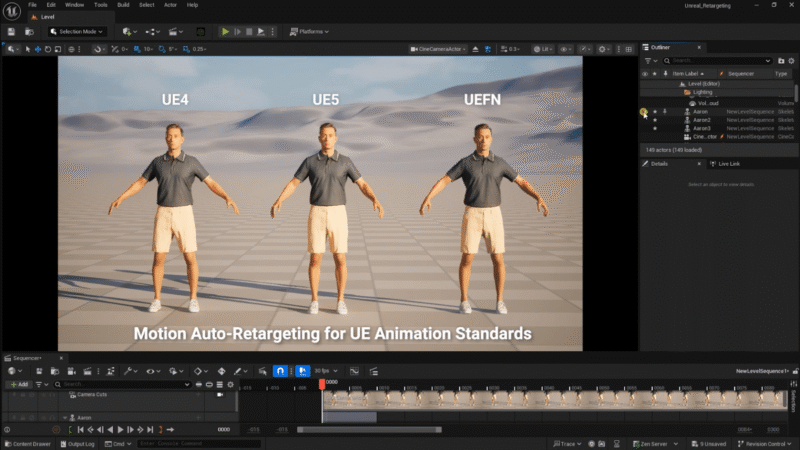
Task: Open the Cmd console type dropdown
Action: point(118,444)
